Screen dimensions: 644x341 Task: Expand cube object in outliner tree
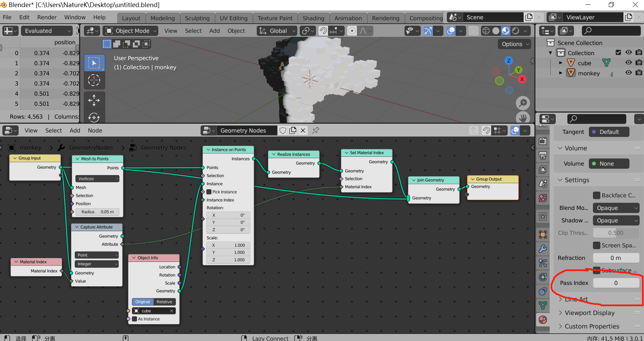coord(560,63)
